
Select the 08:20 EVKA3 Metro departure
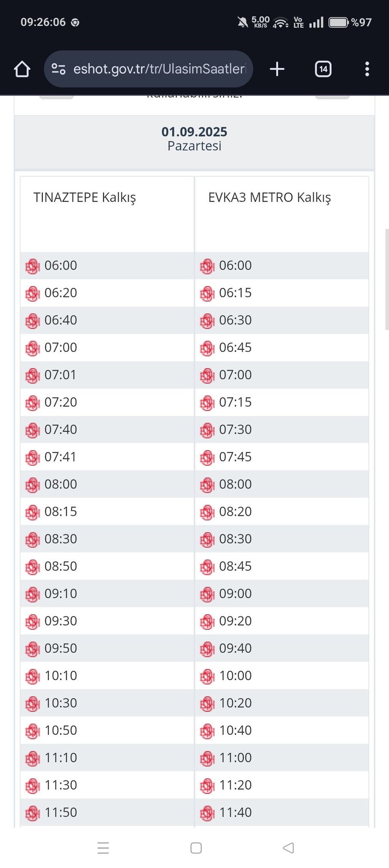click(x=235, y=512)
